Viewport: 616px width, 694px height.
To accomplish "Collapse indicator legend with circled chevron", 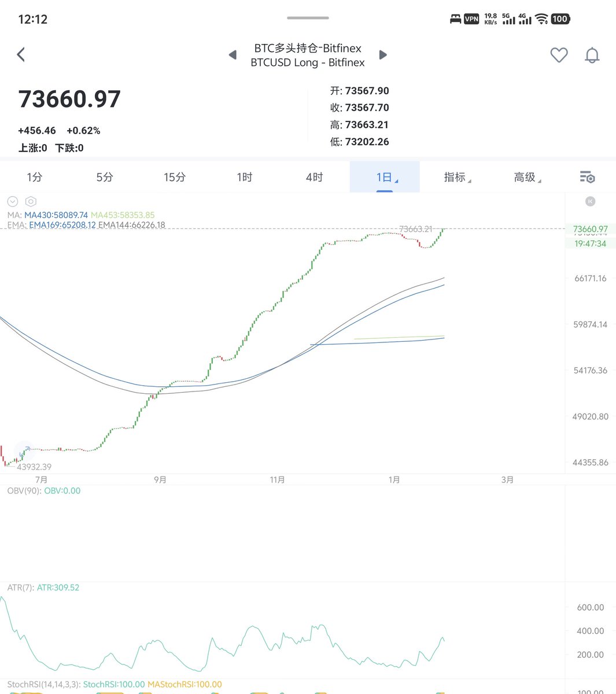I will coord(13,201).
